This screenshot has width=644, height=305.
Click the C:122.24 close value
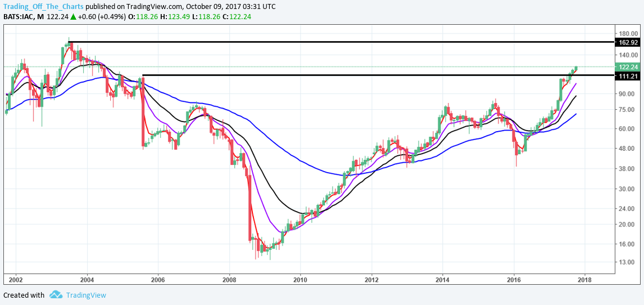[237, 17]
